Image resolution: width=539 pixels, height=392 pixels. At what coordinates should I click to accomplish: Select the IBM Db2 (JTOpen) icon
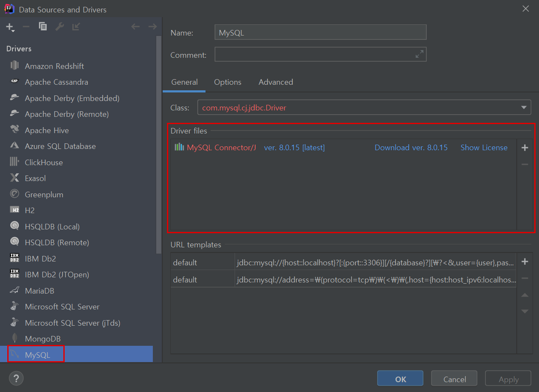point(15,274)
